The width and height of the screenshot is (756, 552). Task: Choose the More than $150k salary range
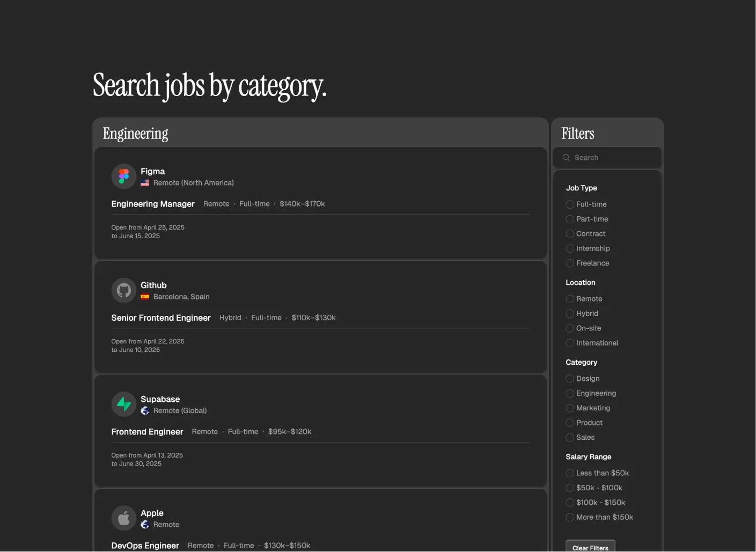[570, 517]
